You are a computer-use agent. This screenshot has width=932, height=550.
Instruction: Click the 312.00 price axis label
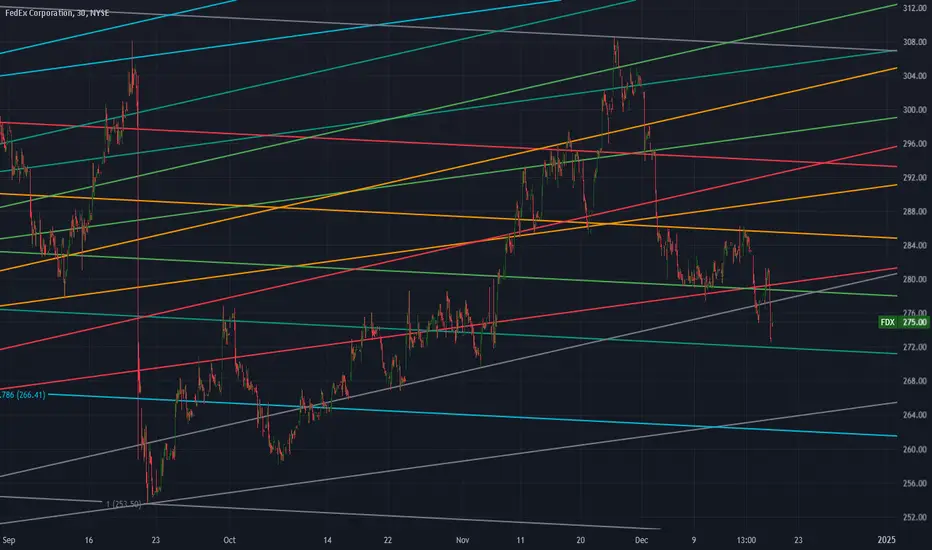click(x=915, y=8)
